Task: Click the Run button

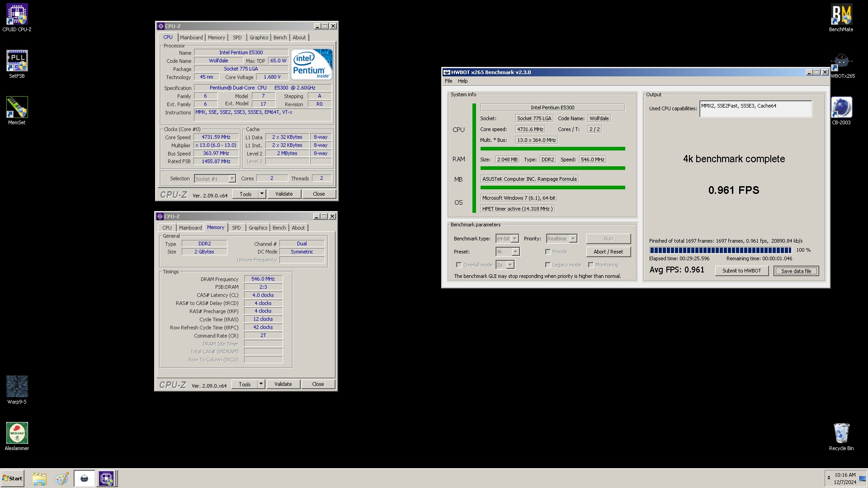Action: [608, 239]
